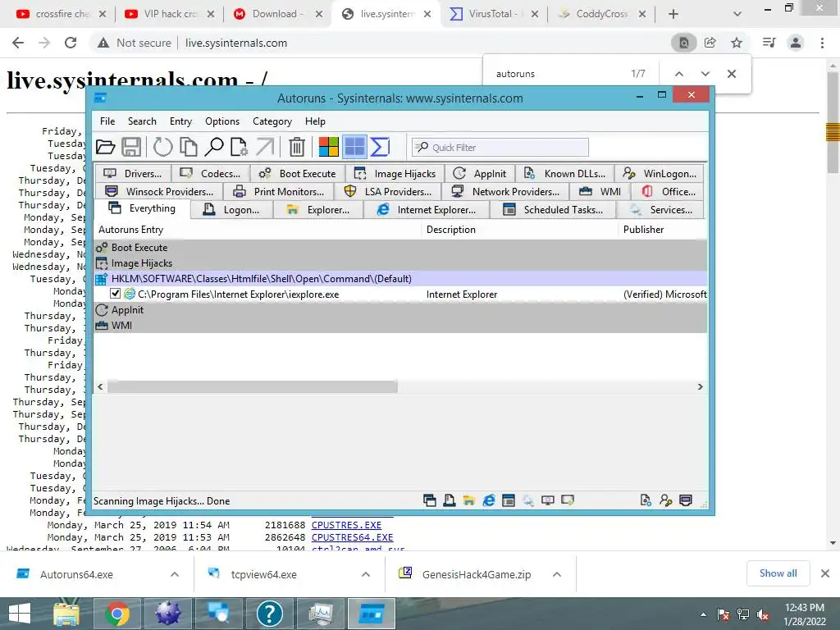Click Show all downloads button
The width and height of the screenshot is (840, 630).
point(778,573)
